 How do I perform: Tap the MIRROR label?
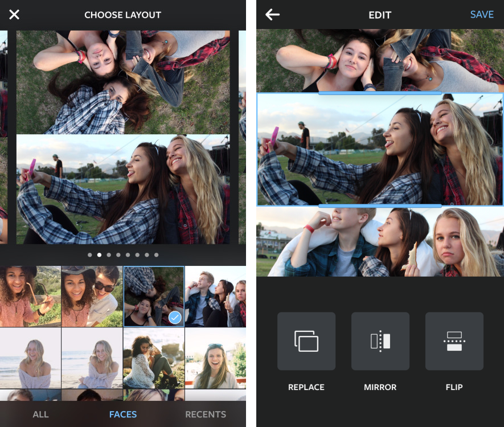[380, 387]
